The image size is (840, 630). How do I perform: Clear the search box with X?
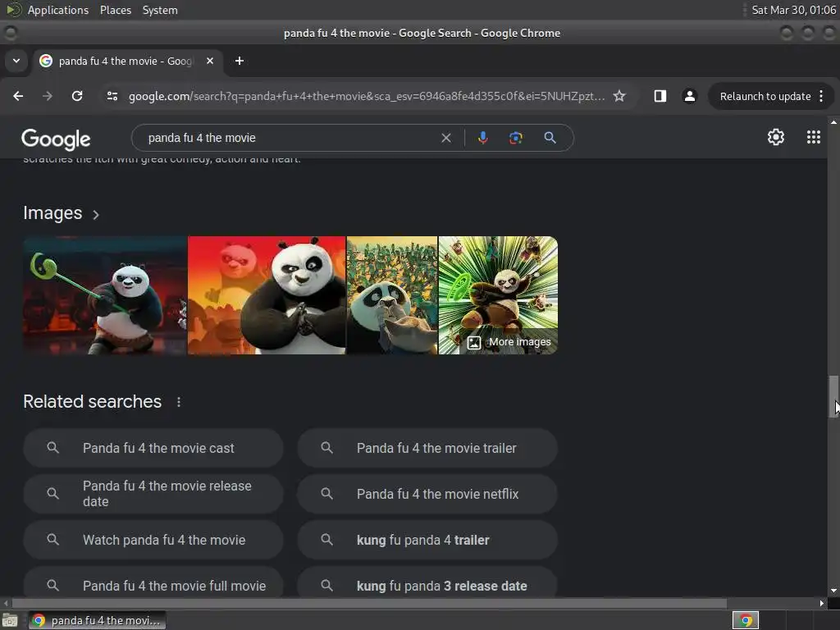pyautogui.click(x=445, y=138)
